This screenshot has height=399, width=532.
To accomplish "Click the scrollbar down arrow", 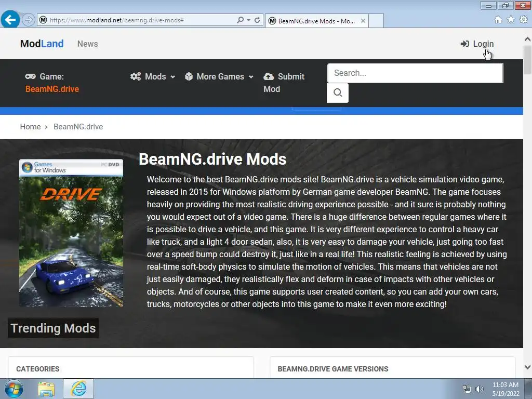I will click(x=527, y=367).
